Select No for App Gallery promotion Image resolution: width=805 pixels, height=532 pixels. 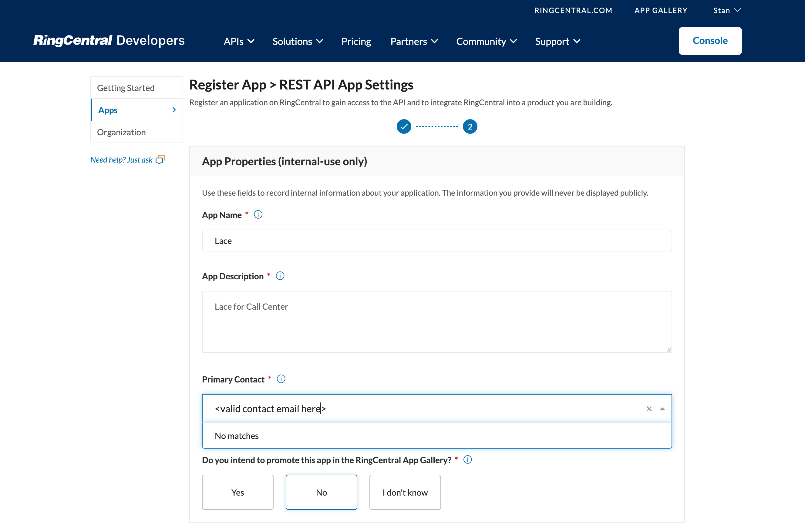click(x=321, y=492)
